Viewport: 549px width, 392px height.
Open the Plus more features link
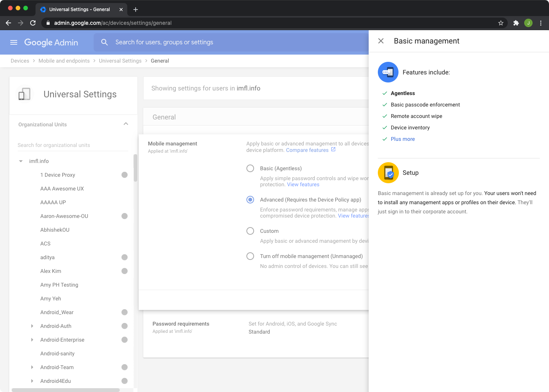403,139
